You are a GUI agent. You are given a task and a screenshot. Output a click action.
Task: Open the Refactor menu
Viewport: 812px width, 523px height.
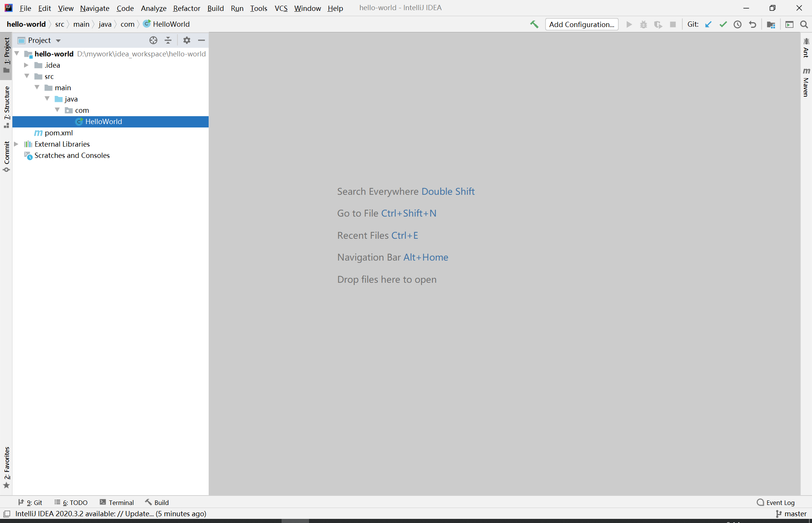(x=186, y=8)
